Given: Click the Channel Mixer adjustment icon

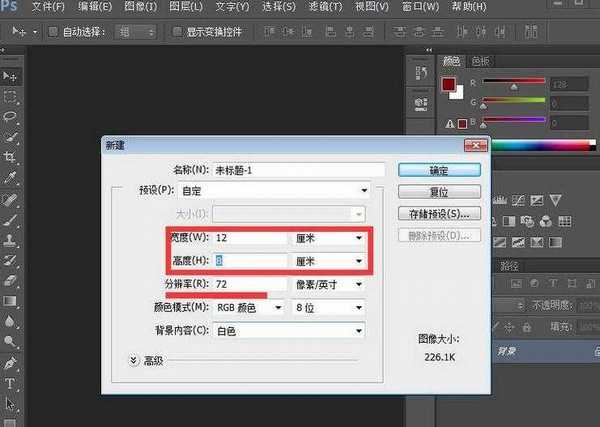Looking at the screenshot, I should 546,221.
